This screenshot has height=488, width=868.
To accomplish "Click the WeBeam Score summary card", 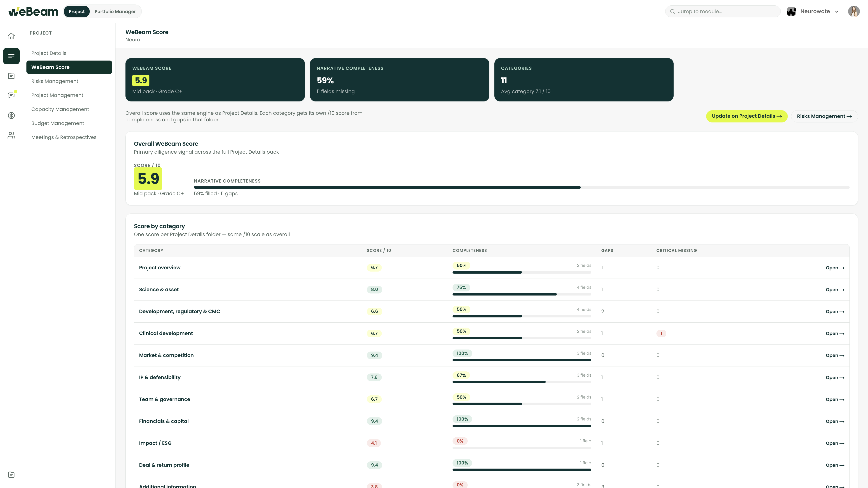I will pos(215,80).
